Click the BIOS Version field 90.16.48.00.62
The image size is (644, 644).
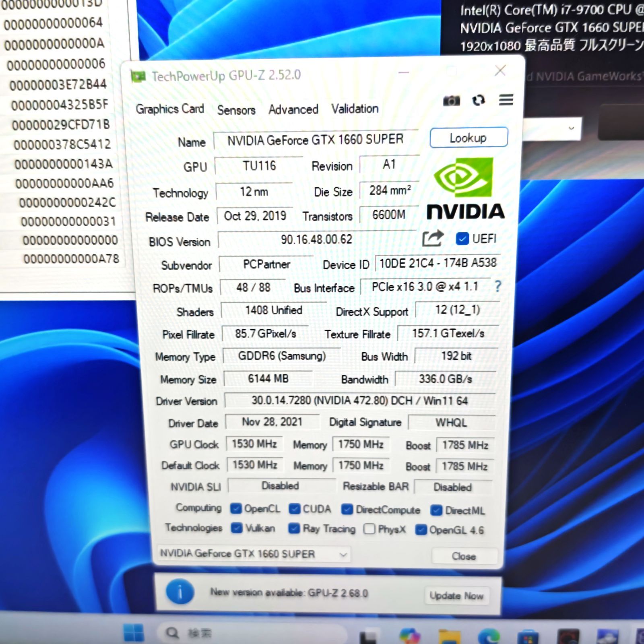point(317,239)
